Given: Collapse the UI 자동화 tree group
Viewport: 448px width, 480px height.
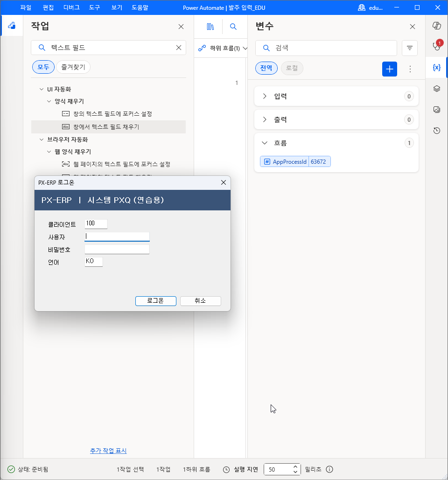Looking at the screenshot, I should click(x=42, y=89).
